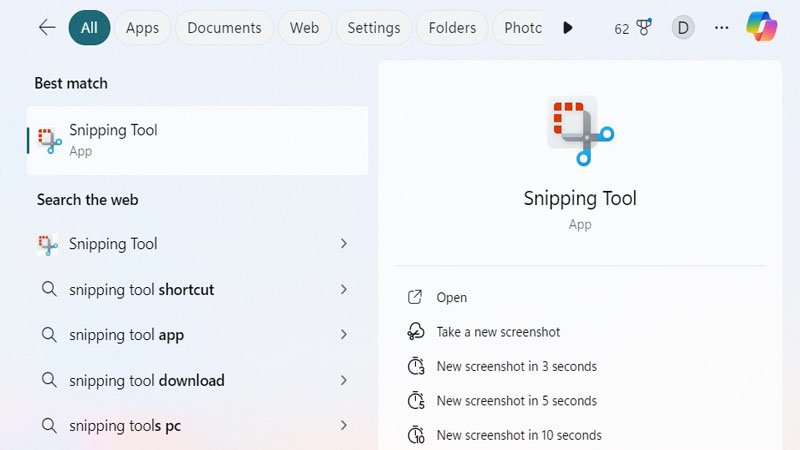Click the 3-second timer icon
800x450 pixels.
pyautogui.click(x=416, y=366)
